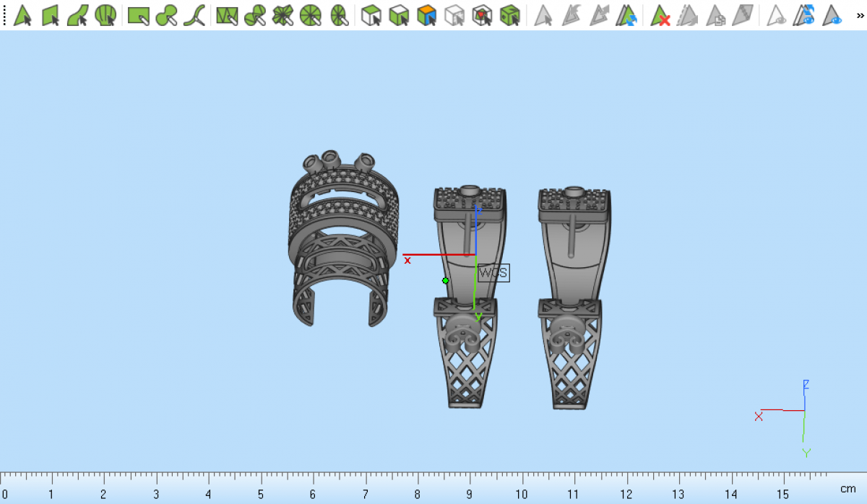
Task: Click the green point on the model
Action: tap(446, 281)
